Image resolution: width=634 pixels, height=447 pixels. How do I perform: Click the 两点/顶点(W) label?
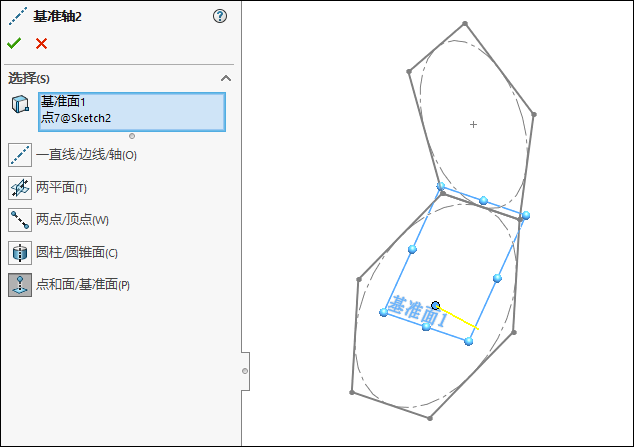72,220
